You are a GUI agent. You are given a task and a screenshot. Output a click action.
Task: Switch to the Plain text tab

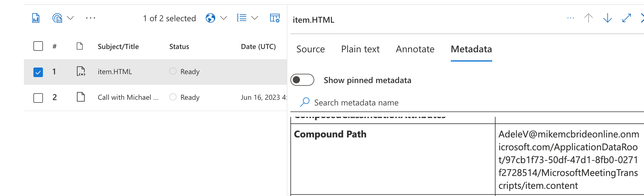pos(360,49)
